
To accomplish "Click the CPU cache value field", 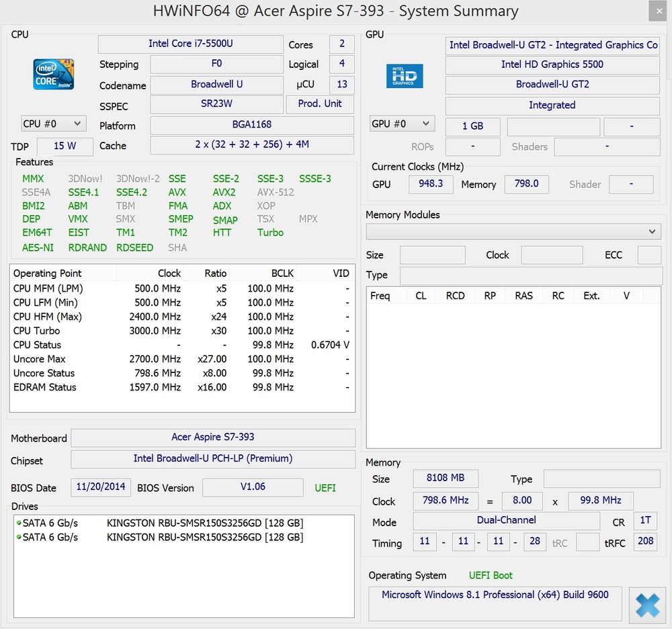I will (252, 145).
